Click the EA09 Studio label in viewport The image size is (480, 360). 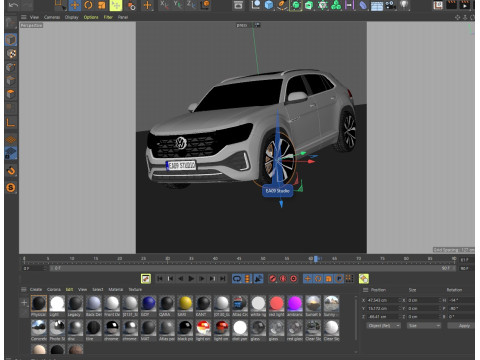pos(277,191)
